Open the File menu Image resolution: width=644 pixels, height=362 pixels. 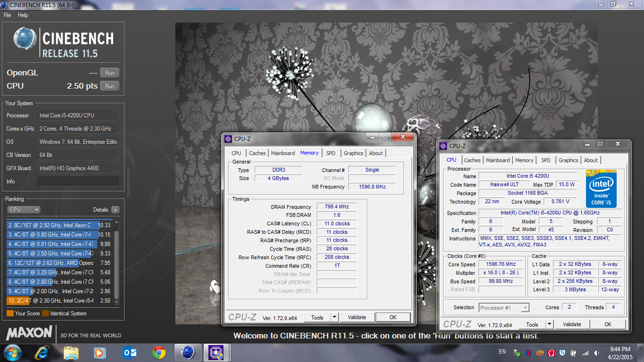point(7,15)
